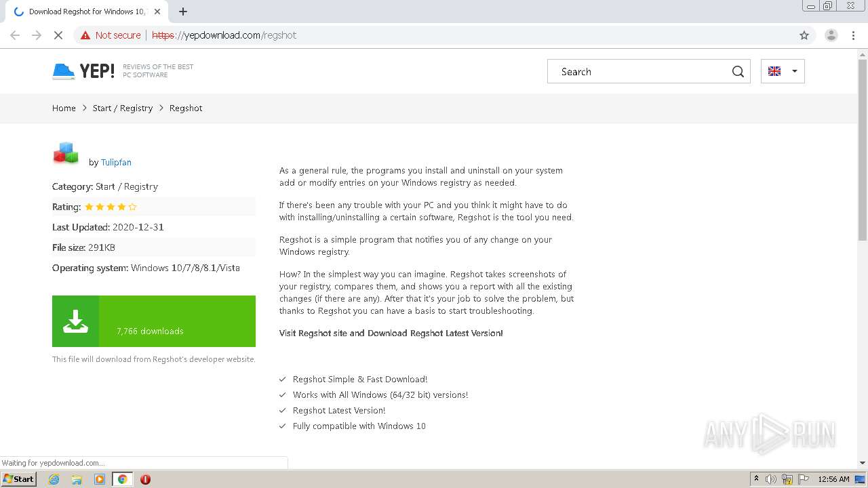Screen dimensions: 868x488
Task: Open the Start / Registry breadcrumb
Action: coord(123,108)
